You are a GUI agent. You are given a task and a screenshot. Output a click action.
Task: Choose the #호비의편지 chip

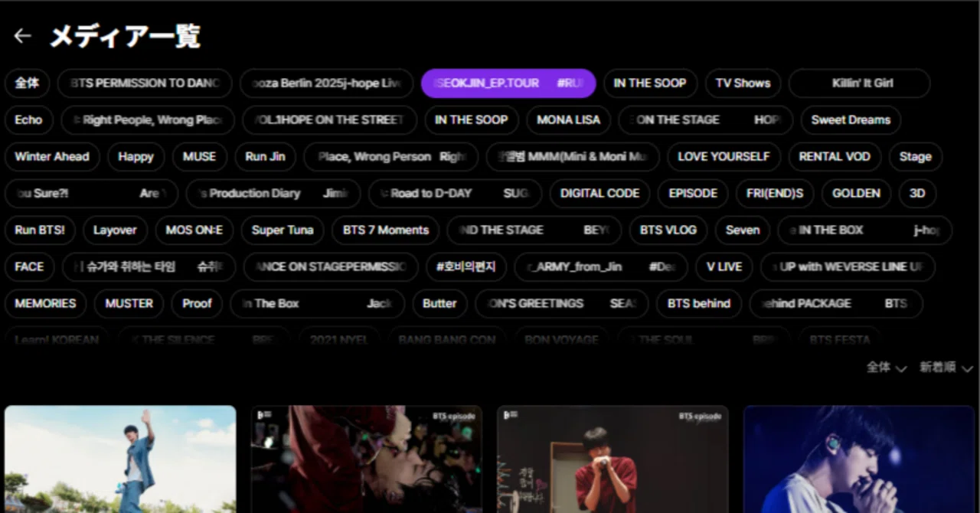coord(466,266)
